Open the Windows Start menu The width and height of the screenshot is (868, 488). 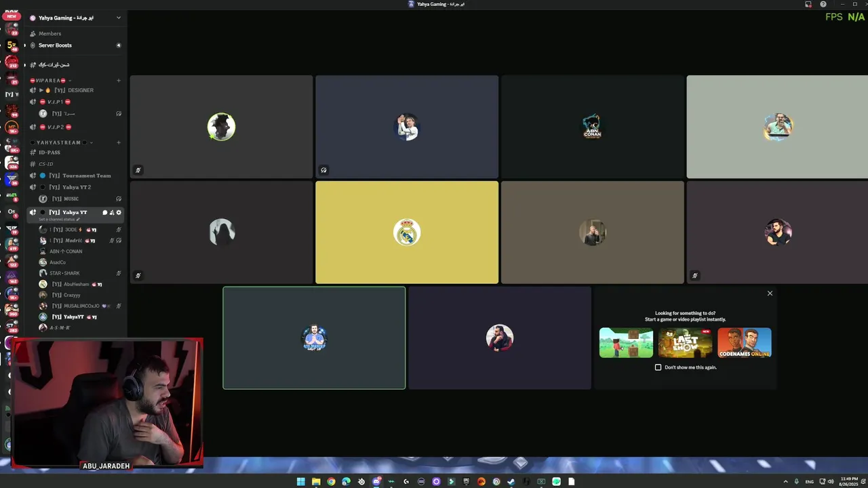301,481
